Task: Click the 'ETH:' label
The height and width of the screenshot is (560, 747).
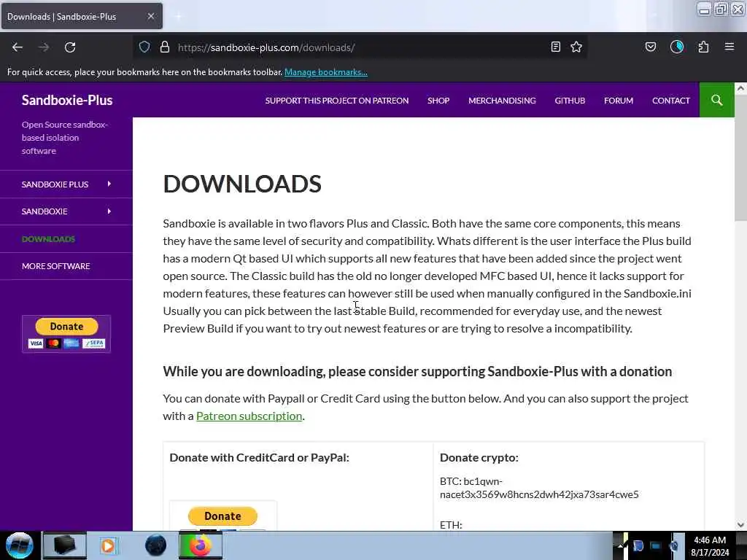Action: (451, 525)
